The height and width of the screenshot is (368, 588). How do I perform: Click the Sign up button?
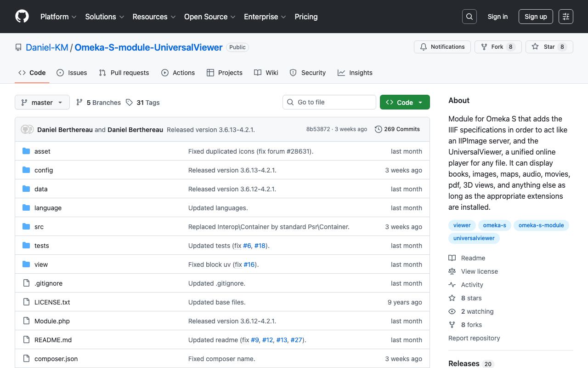[535, 17]
